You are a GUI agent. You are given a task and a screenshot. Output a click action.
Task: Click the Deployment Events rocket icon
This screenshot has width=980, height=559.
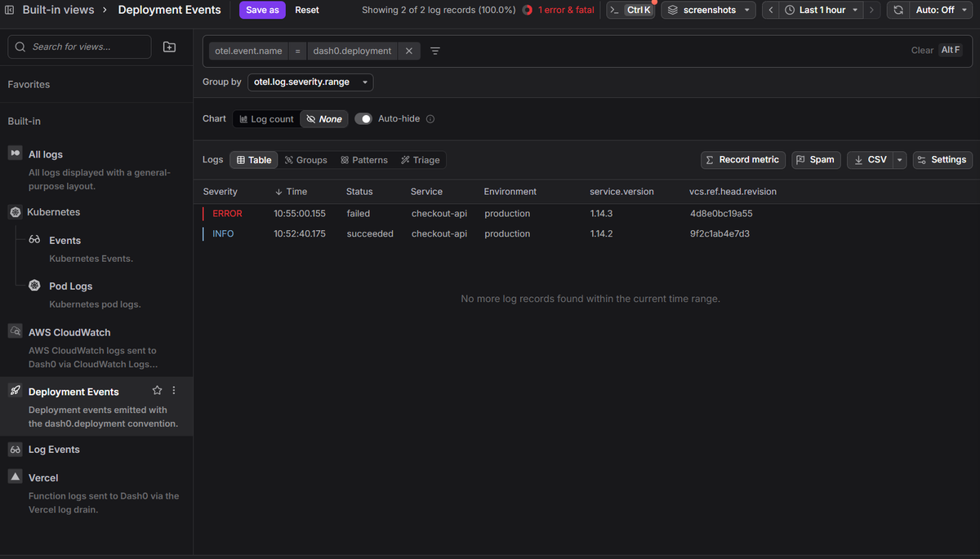(x=15, y=391)
